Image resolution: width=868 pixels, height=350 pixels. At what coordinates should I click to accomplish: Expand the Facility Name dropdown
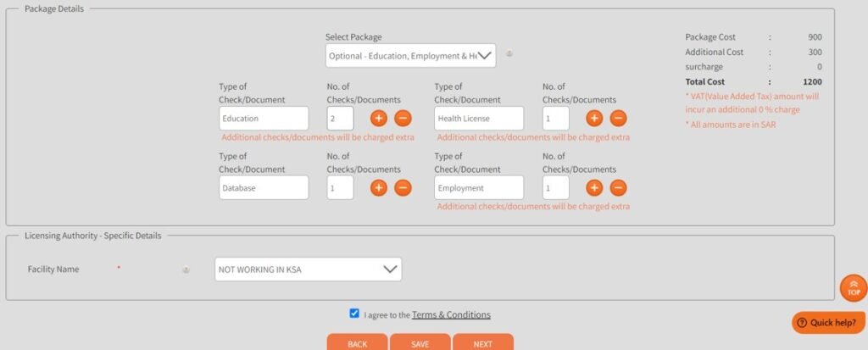tap(309, 269)
